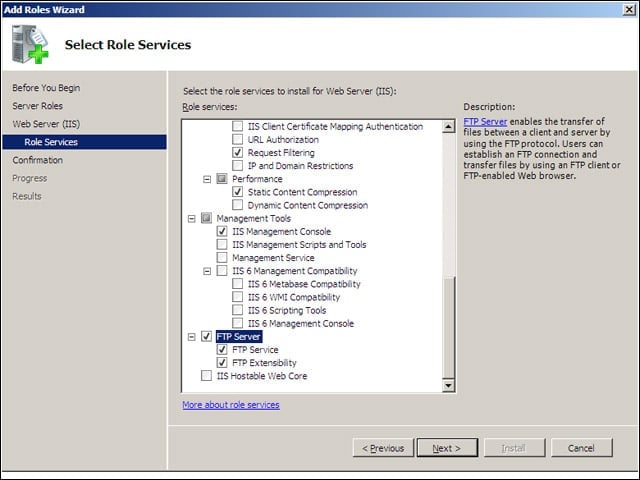Uncheck IIS Management Console
This screenshot has height=480, width=640.
222,231
